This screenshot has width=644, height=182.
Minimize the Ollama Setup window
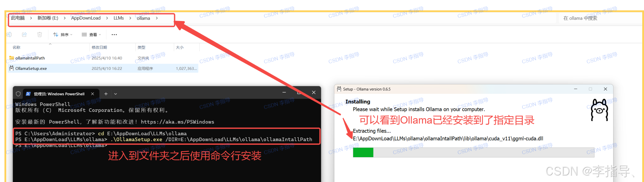(575, 89)
